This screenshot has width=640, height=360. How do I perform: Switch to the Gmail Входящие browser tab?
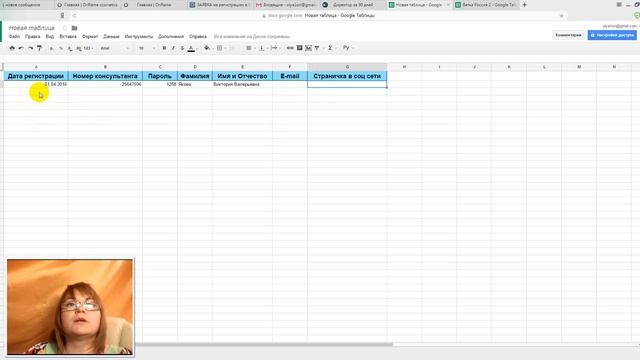tap(286, 5)
